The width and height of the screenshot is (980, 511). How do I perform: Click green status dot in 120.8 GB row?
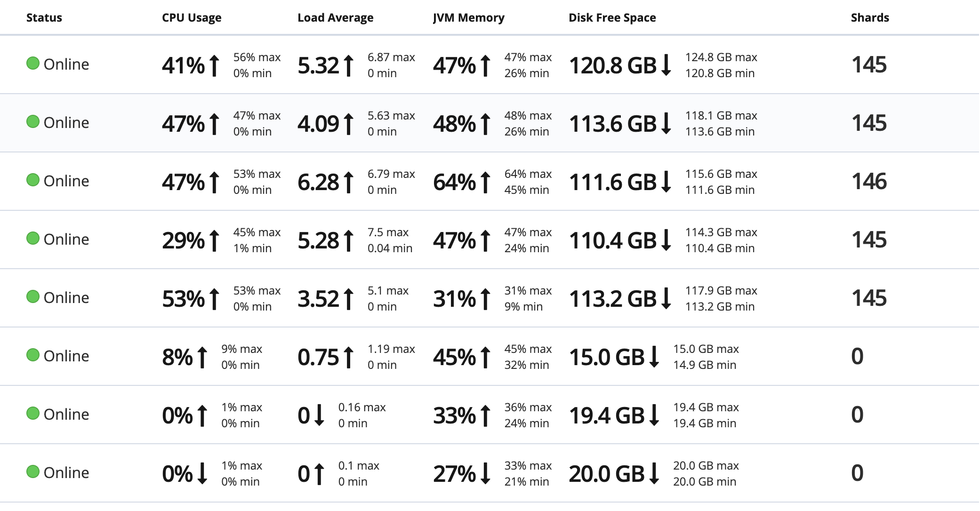click(x=33, y=63)
